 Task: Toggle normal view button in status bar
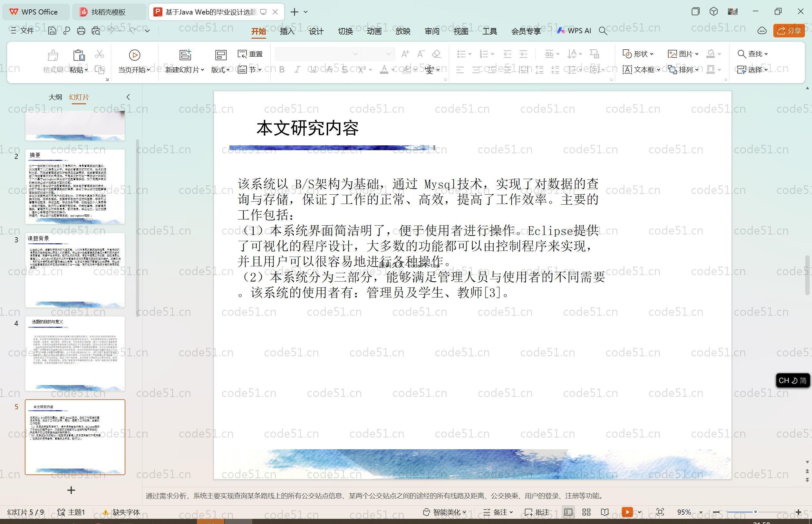(568, 512)
